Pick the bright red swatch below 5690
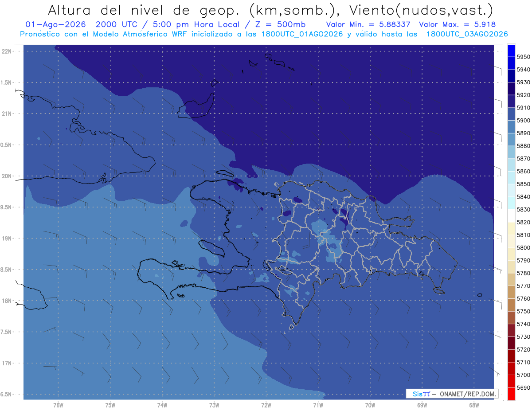The height and width of the screenshot is (411, 532). click(511, 394)
